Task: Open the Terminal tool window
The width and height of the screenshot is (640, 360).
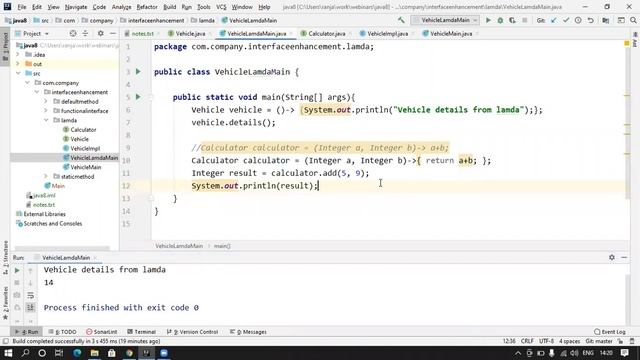Action: pyautogui.click(x=141, y=332)
